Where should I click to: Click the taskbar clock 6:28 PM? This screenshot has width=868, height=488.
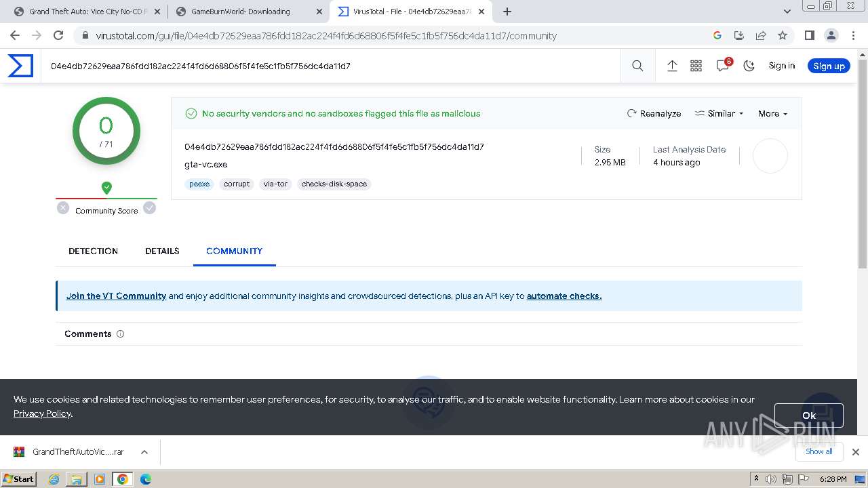click(x=833, y=479)
